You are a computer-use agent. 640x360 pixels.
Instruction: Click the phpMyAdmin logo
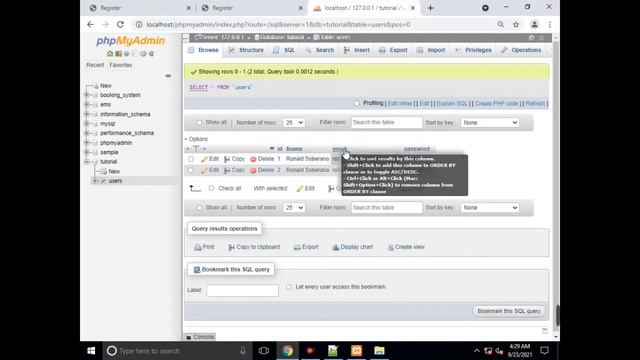coord(131,40)
